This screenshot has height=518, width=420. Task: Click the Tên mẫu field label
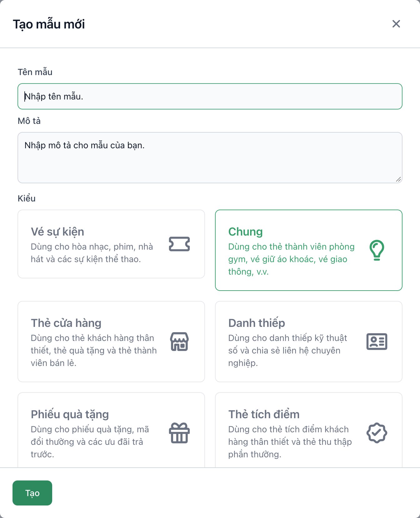[x=35, y=72]
